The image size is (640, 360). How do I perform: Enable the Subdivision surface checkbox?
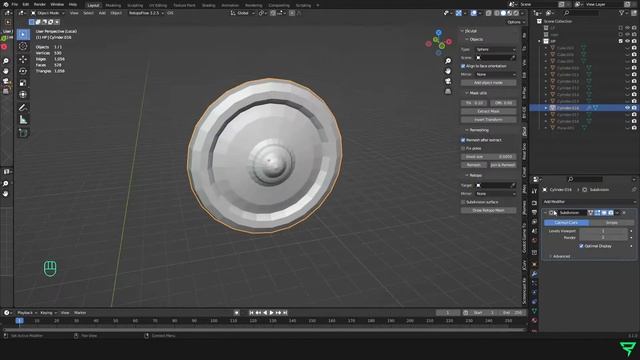[x=463, y=202]
